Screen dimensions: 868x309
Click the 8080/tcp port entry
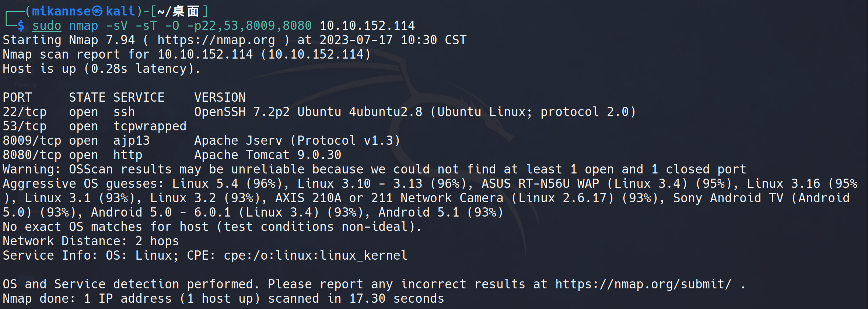pos(32,155)
